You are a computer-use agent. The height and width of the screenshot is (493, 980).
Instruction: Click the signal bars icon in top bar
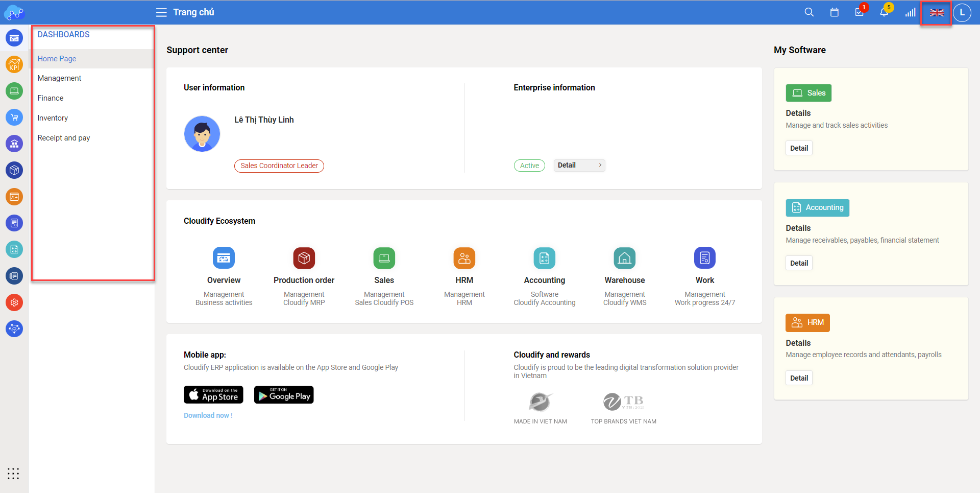click(911, 12)
